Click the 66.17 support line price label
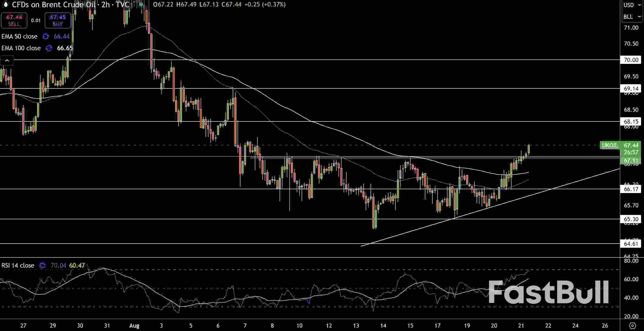The height and width of the screenshot is (331, 644). tap(631, 189)
